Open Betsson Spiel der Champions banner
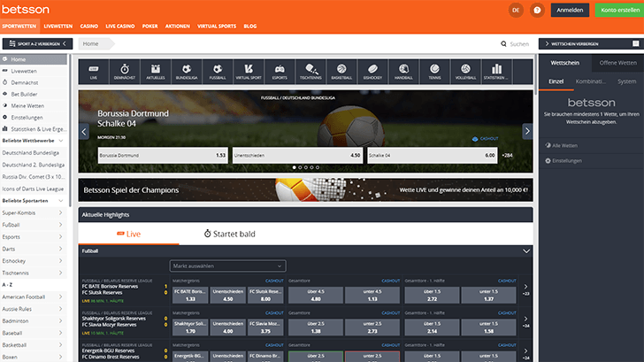644x362 pixels. (305, 189)
